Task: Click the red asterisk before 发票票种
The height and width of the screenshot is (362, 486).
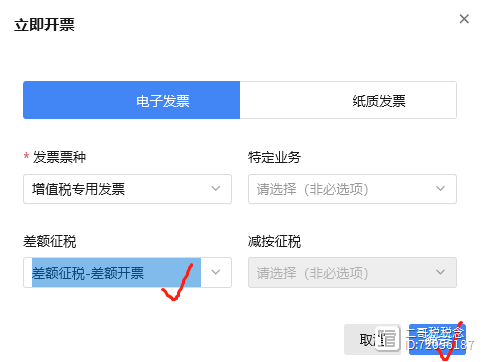Action: [26, 156]
